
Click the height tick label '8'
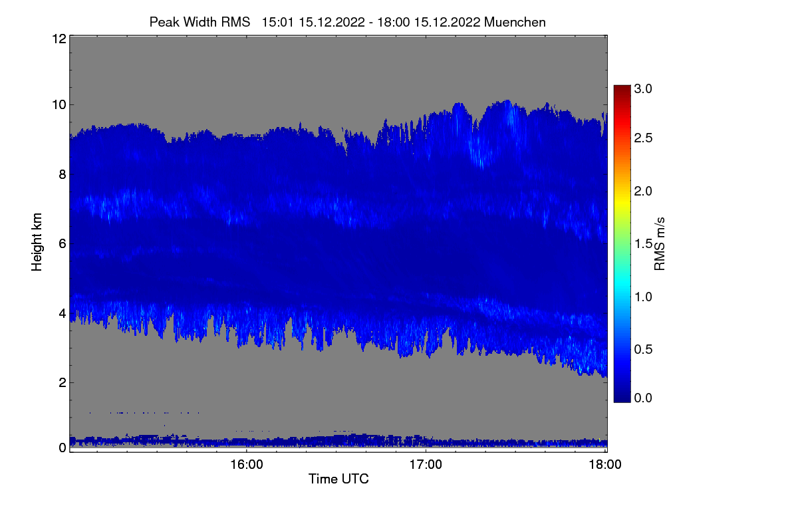[62, 174]
